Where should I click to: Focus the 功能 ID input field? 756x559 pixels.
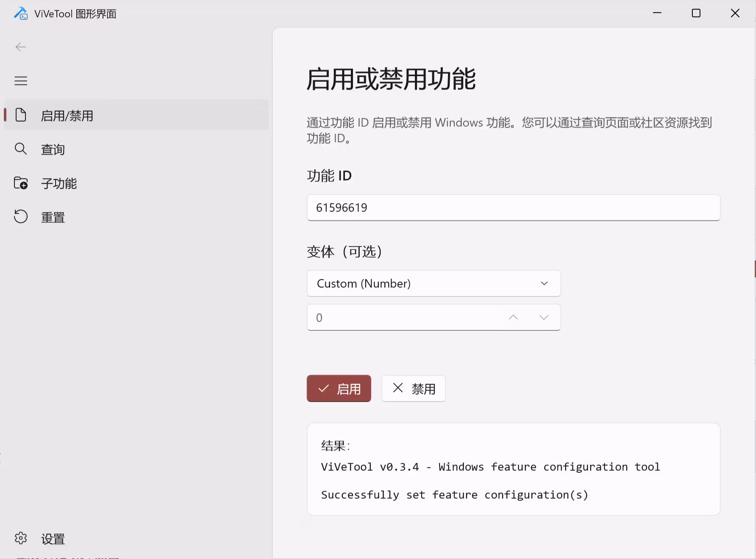tap(513, 208)
